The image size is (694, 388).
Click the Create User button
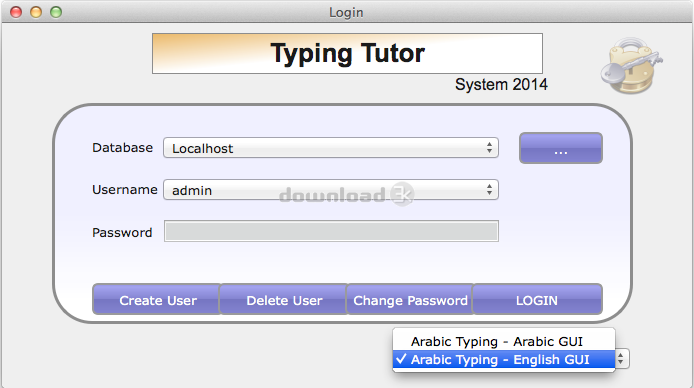[157, 300]
